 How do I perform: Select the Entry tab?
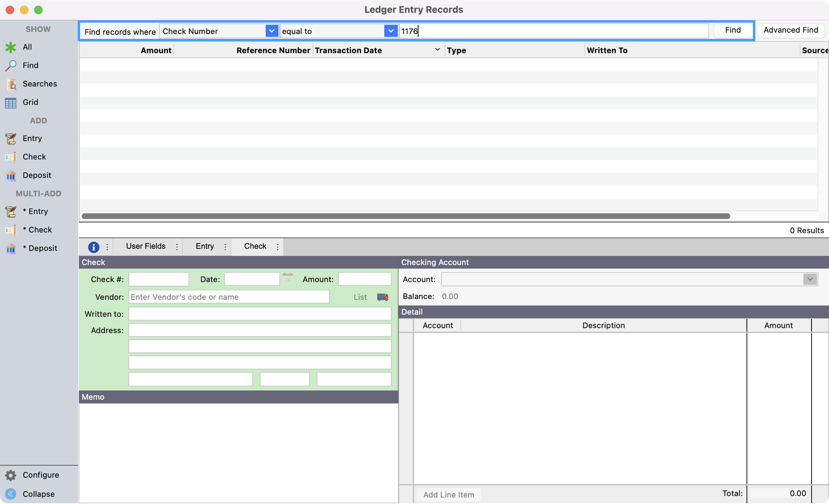pyautogui.click(x=204, y=246)
